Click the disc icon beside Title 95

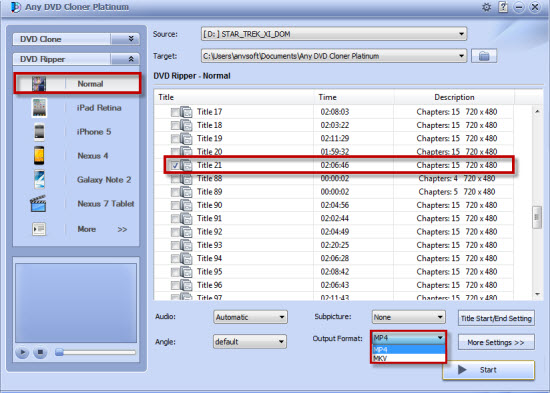[186, 272]
